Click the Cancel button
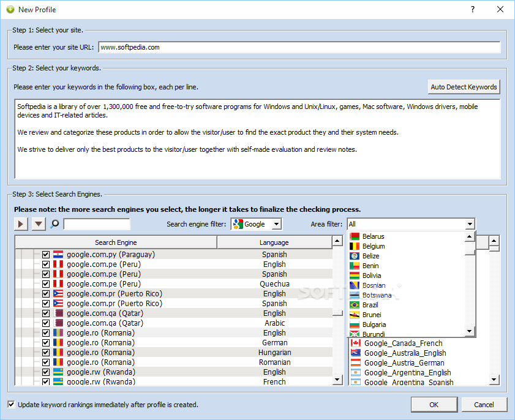Viewport: 515px width, 420px height. tap(484, 405)
